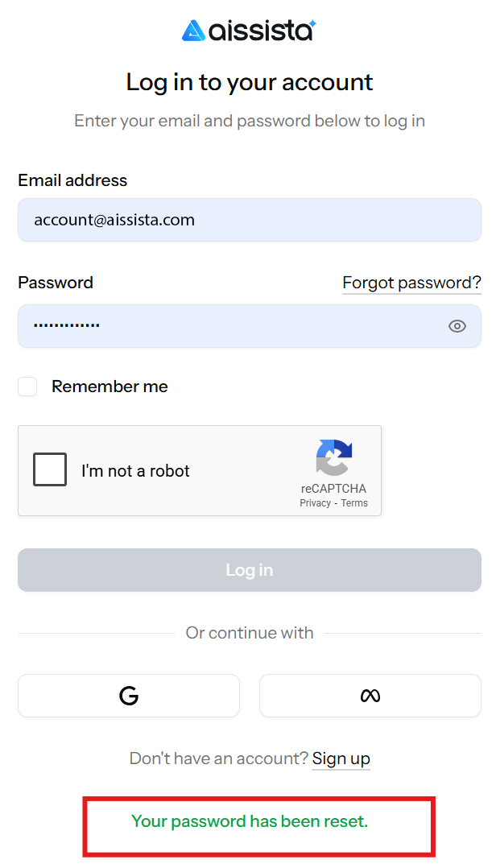This screenshot has height=868, width=496.
Task: Click the Email address field label
Action: point(72,180)
